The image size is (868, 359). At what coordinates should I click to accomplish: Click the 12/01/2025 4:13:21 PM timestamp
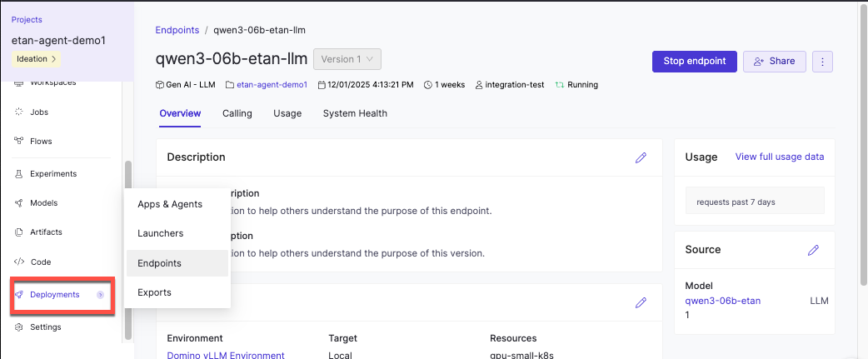[x=371, y=85]
